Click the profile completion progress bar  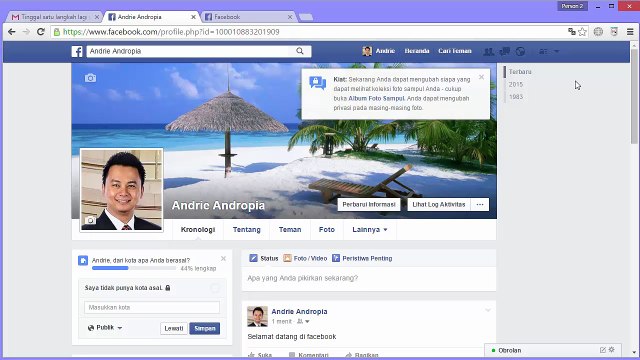click(134, 268)
